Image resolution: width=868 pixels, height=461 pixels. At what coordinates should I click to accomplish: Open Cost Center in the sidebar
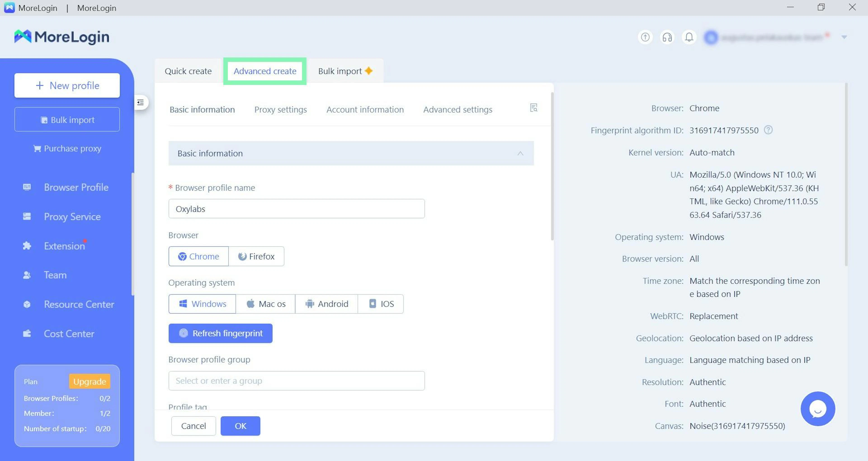[69, 334]
